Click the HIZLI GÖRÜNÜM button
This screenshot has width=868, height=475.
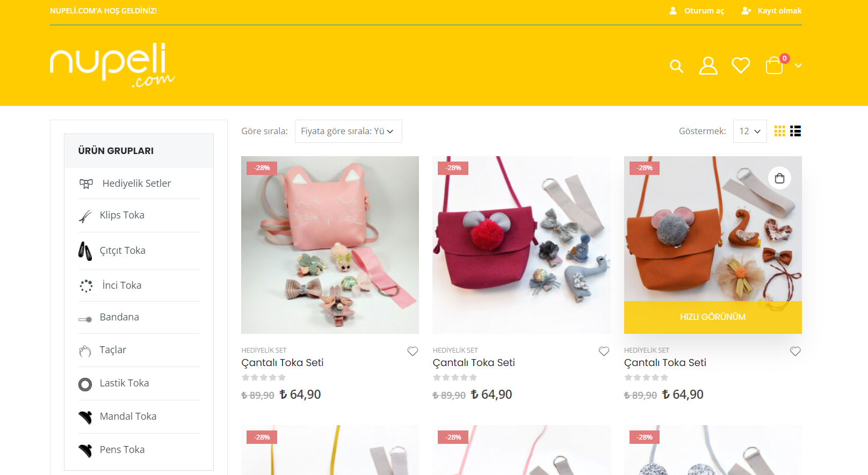tap(713, 317)
